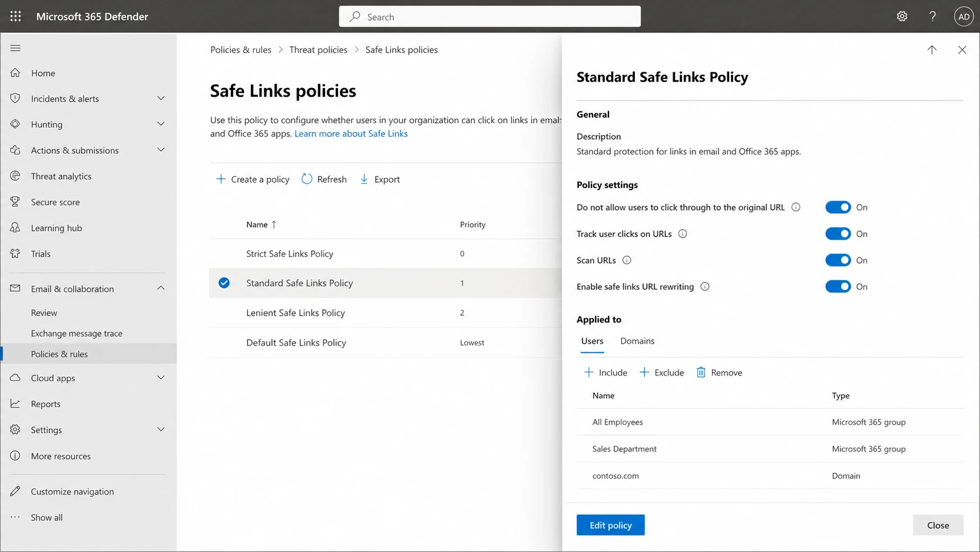Expand the Cloud apps chevron
The image size is (980, 552).
tap(161, 377)
